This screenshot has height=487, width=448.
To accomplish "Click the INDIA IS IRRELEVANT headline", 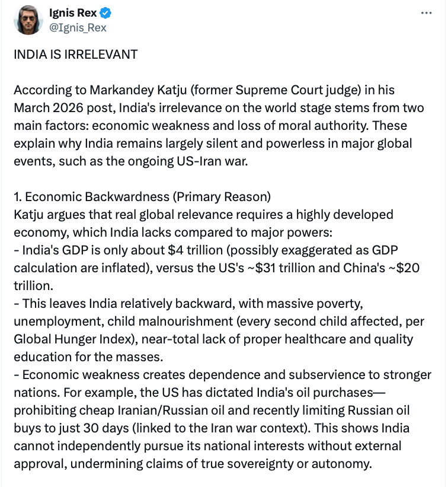I will (x=75, y=55).
